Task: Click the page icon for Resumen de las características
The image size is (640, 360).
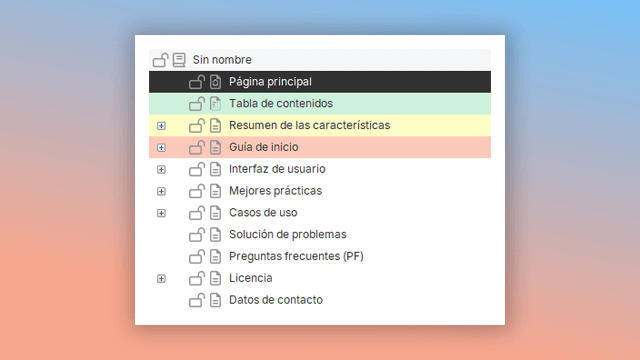Action: point(215,125)
